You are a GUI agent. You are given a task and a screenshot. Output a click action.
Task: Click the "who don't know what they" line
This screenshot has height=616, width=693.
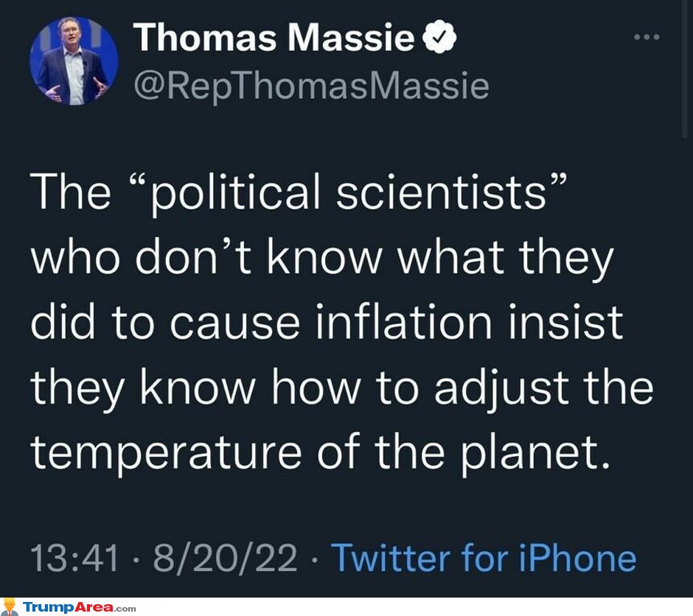[x=321, y=258]
